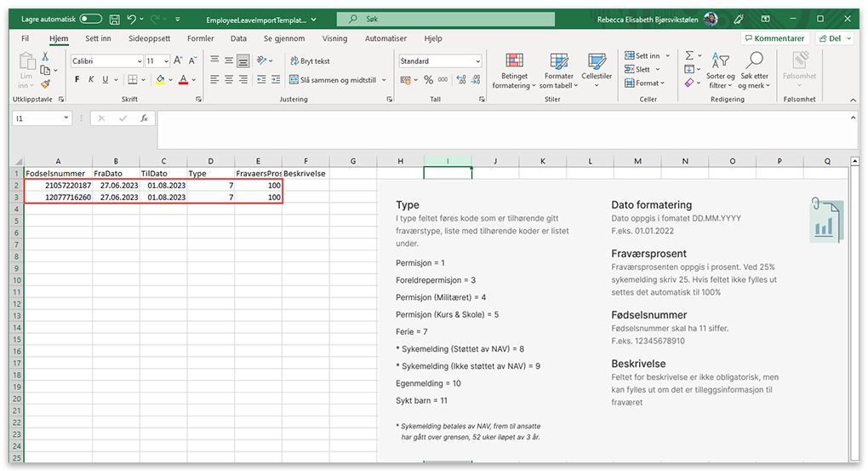Screen dimensions: 868x471
Task: Select the format painter brush icon
Action: (46, 83)
